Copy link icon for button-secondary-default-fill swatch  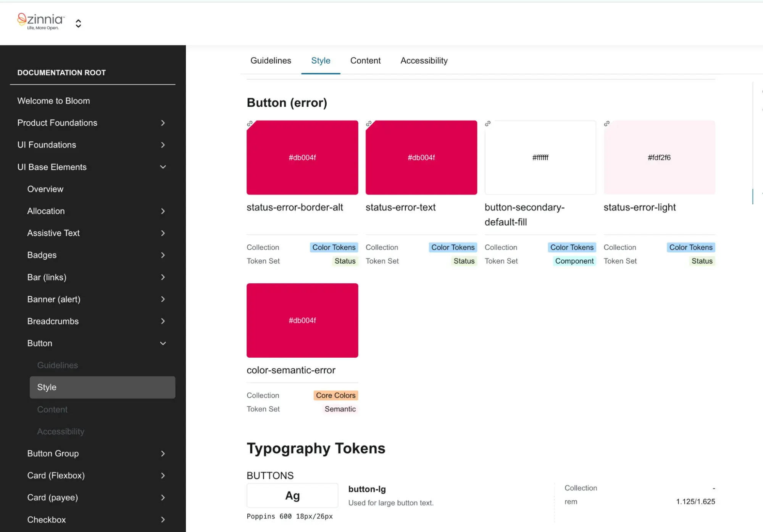click(x=488, y=124)
